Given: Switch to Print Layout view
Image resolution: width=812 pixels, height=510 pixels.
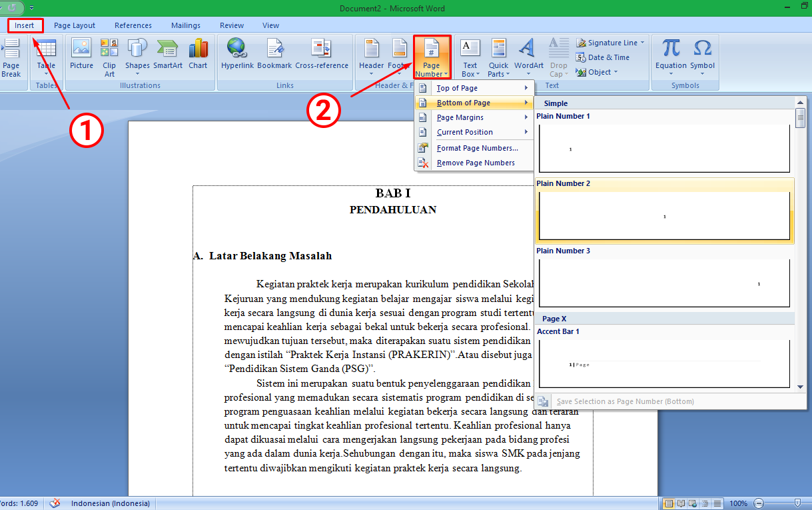Looking at the screenshot, I should pyautogui.click(x=669, y=503).
